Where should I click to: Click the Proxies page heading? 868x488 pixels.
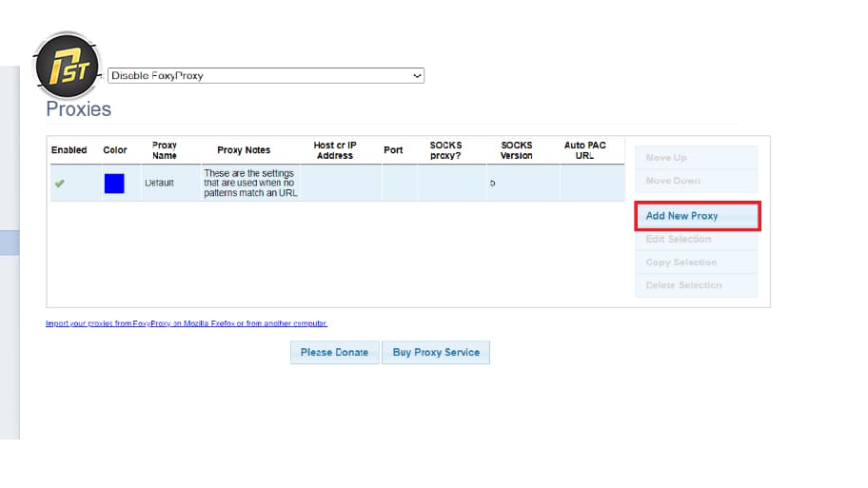tap(79, 109)
